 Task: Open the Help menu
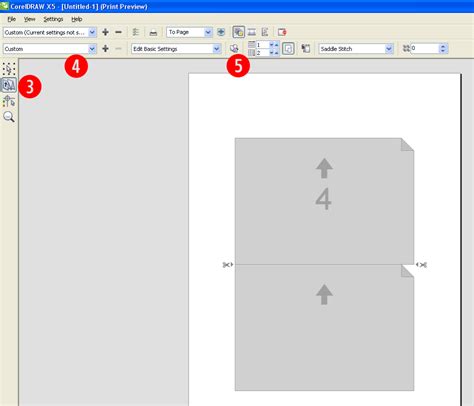click(x=77, y=19)
